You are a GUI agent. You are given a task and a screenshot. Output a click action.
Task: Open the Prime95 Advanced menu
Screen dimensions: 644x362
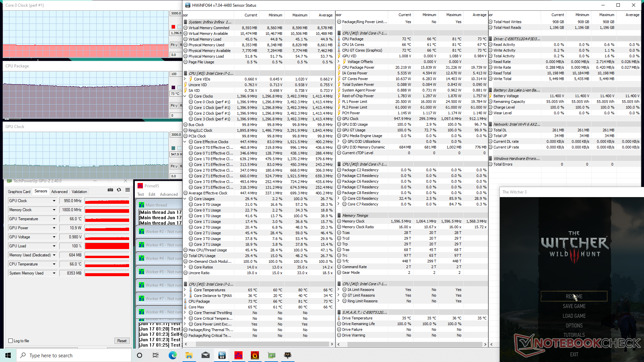pyautogui.click(x=169, y=194)
